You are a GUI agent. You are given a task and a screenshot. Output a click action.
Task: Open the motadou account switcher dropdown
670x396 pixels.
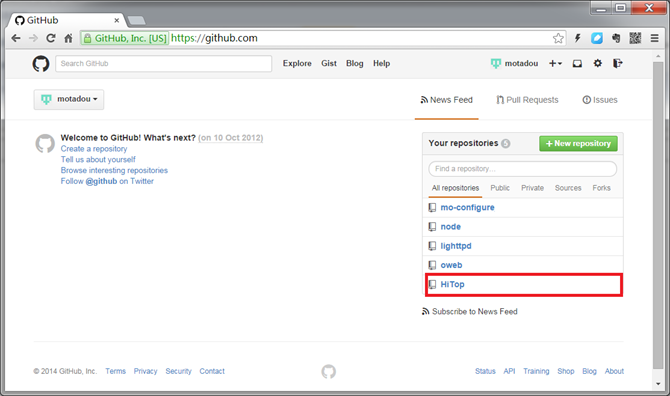pyautogui.click(x=69, y=100)
